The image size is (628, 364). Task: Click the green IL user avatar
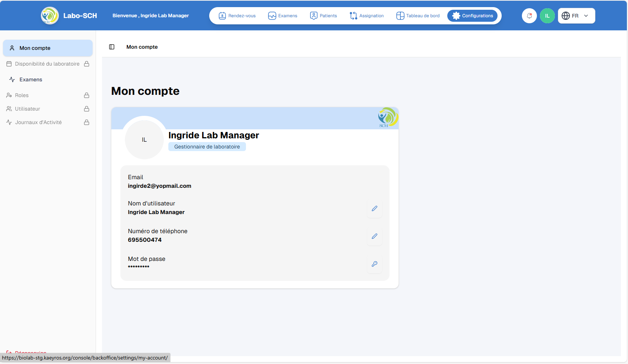click(547, 16)
